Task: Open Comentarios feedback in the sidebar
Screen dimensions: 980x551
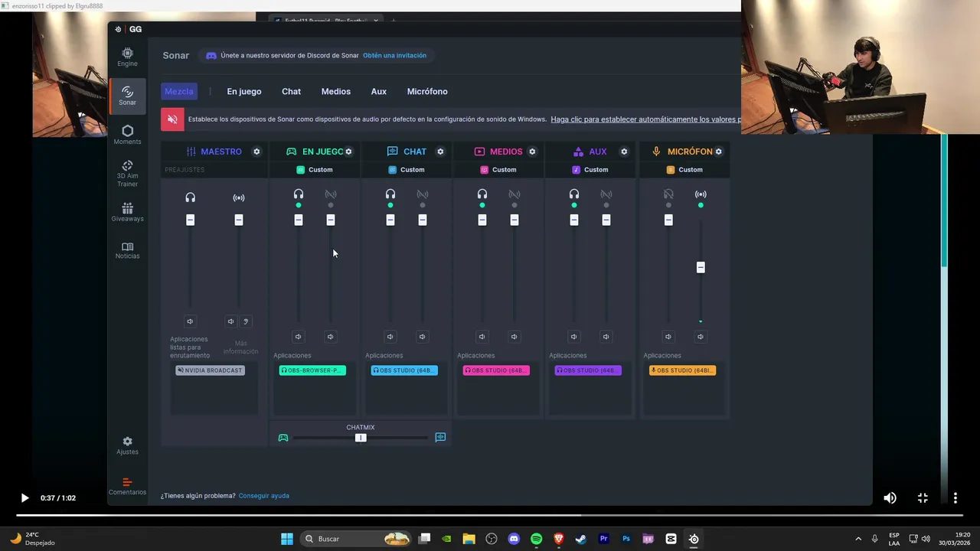Action: (127, 487)
